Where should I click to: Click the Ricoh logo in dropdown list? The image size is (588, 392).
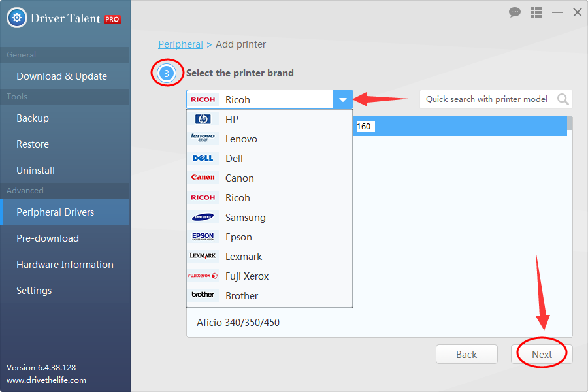click(x=203, y=197)
